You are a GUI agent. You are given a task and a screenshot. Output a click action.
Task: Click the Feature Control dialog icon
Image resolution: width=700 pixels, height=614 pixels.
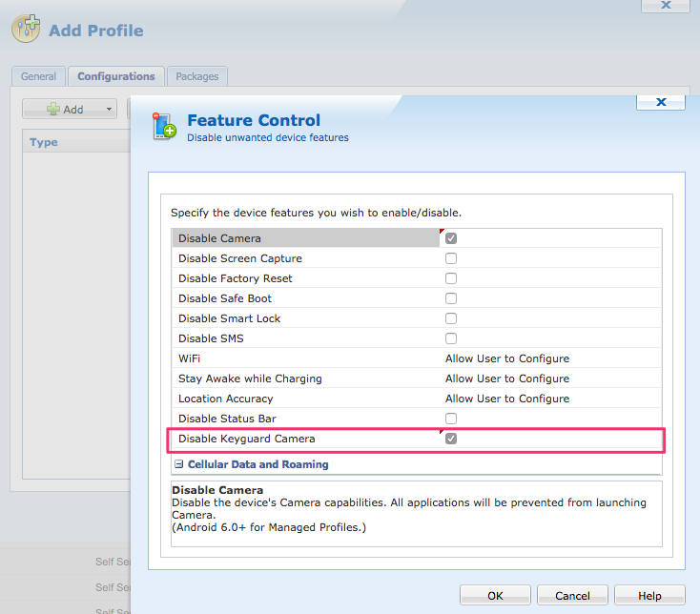coord(164,126)
